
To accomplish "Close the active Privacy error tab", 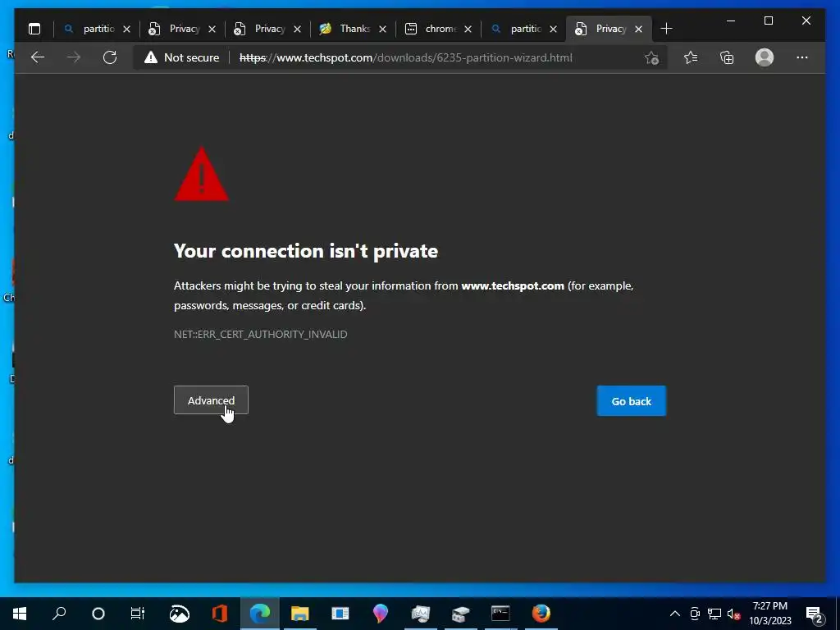I will click(x=638, y=29).
